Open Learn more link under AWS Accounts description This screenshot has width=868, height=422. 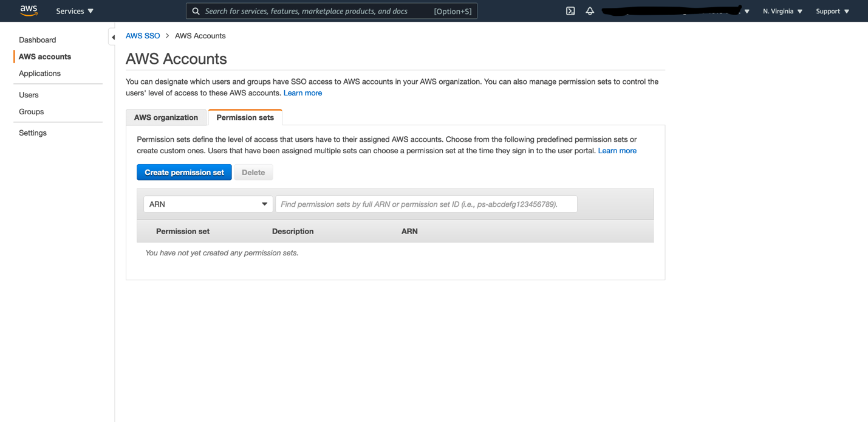[x=302, y=93]
